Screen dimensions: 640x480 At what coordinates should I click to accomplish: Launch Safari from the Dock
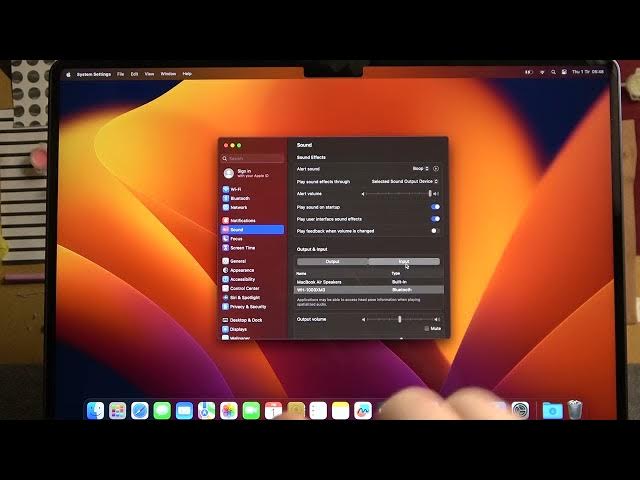click(x=140, y=410)
